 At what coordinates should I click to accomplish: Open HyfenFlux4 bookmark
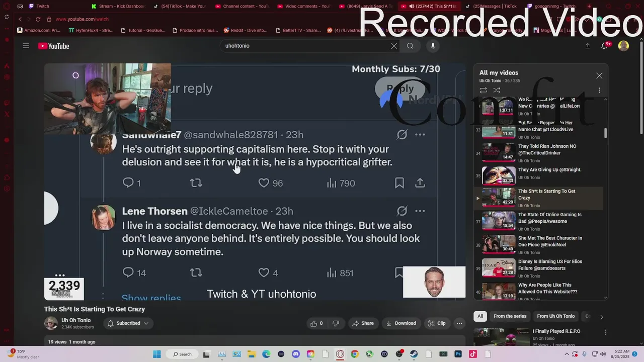click(91, 30)
